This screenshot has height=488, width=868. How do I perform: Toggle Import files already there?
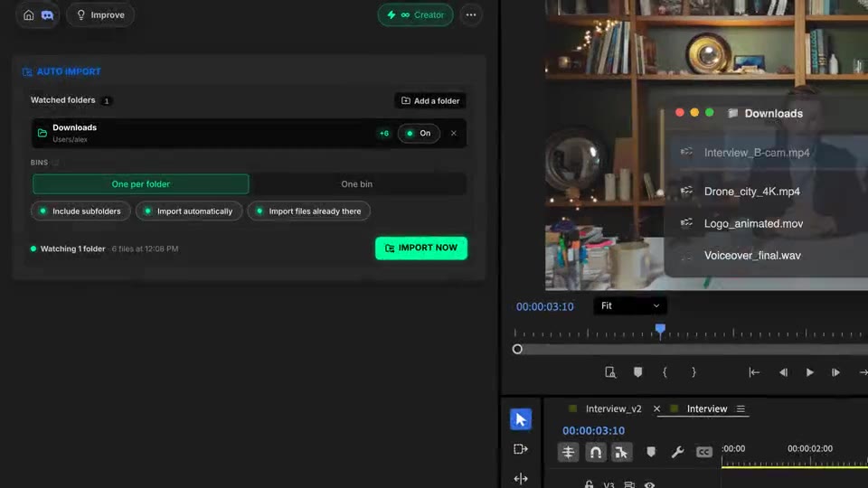coord(309,211)
